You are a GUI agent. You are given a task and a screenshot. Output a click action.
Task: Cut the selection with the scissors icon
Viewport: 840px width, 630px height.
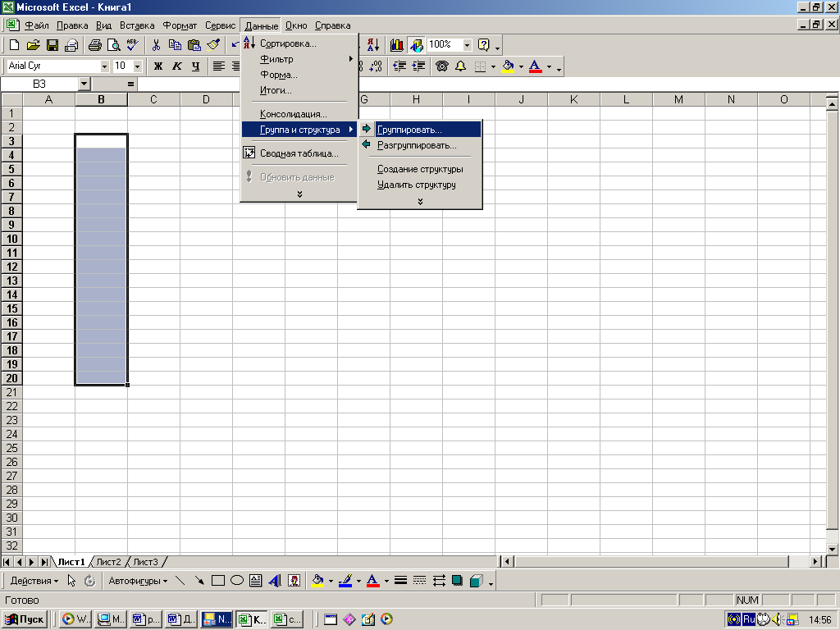click(156, 45)
